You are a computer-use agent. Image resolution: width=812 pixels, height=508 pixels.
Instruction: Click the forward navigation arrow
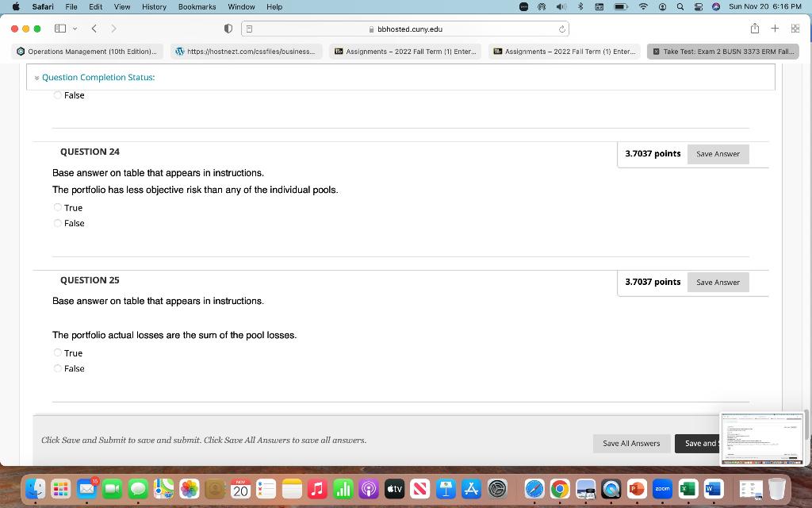point(113,29)
